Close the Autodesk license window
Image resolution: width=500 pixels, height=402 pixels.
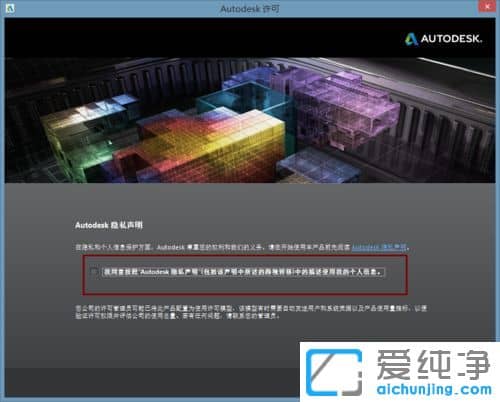487,7
